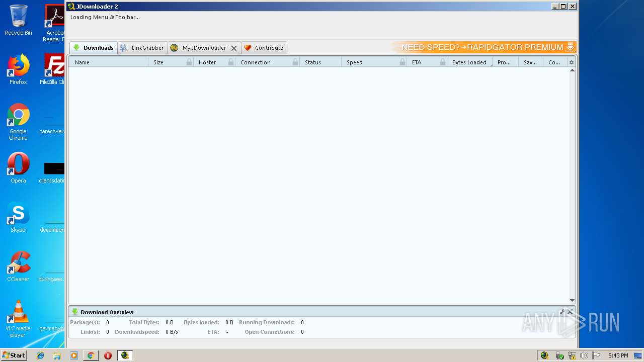Screen dimensions: 644x362
Task: Open the Action Center flag icon
Action: click(596, 355)
